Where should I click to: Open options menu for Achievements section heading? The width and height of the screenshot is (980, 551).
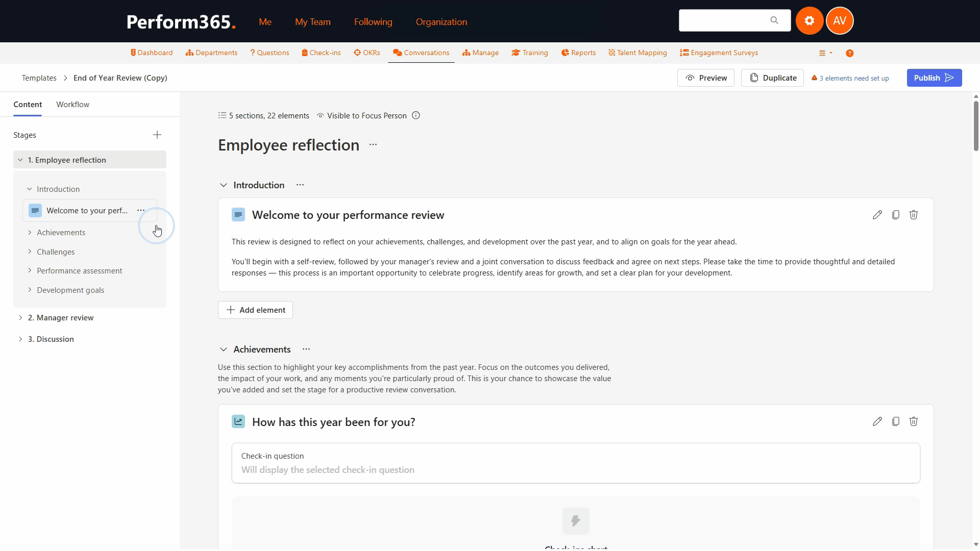(306, 349)
